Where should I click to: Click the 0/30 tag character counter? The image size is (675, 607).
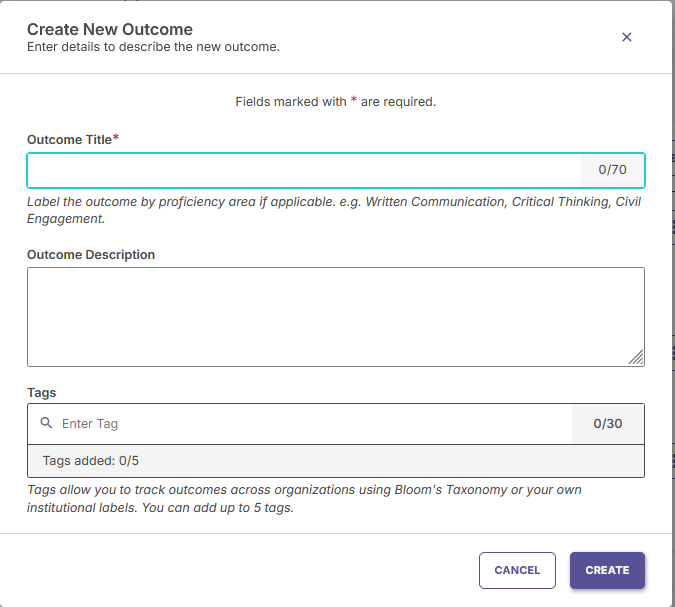(607, 424)
